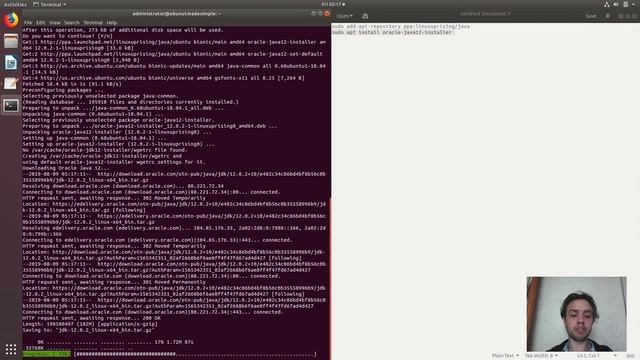This screenshot has width=640, height=360.
Task: Open the volume icon in top bar
Action: (x=616, y=4)
